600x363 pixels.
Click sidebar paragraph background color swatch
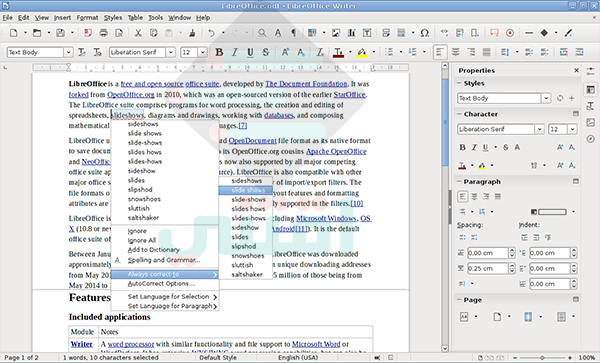coord(552,212)
